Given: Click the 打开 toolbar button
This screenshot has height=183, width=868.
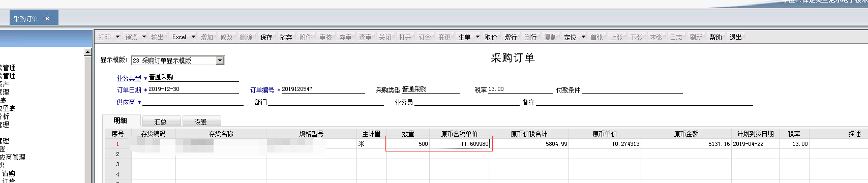Looking at the screenshot, I should (x=405, y=37).
